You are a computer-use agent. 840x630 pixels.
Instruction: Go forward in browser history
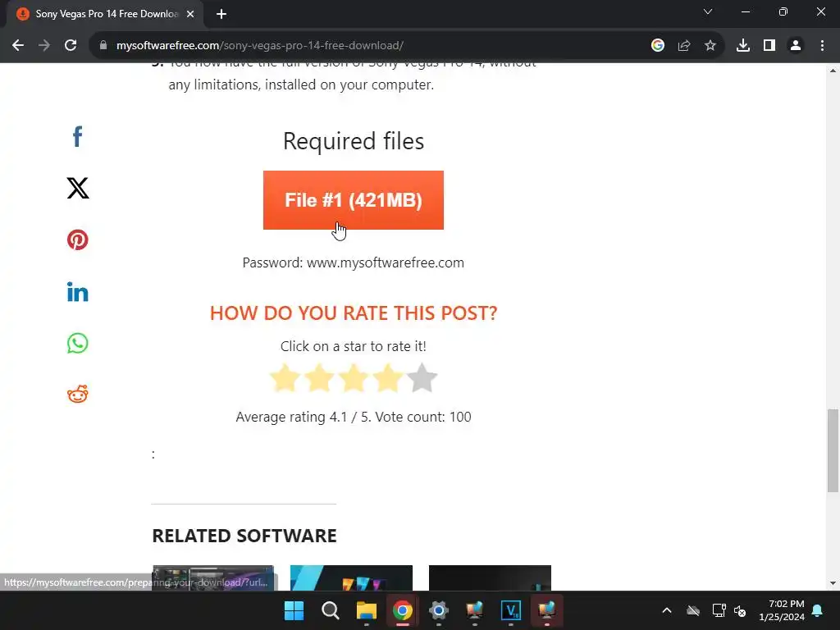[x=44, y=46]
